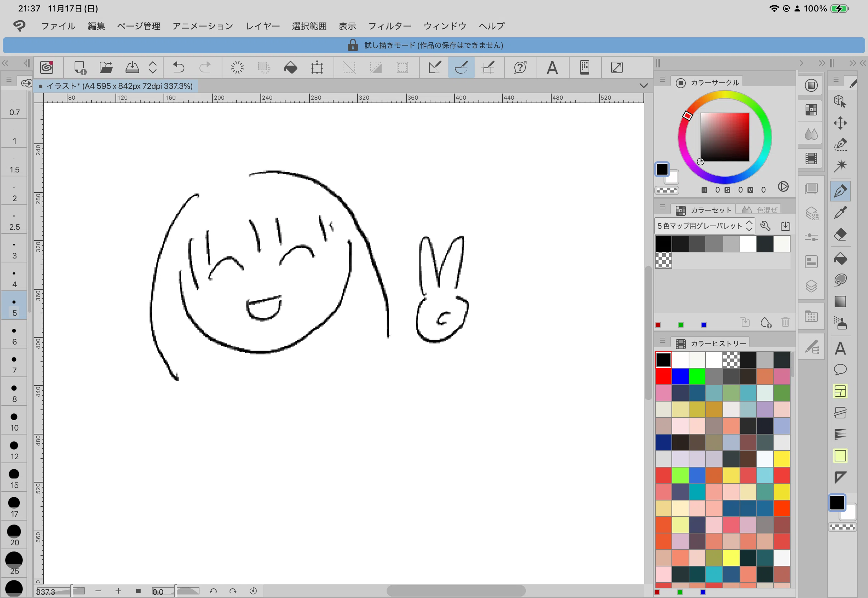Click the zoom slider at bottom left
Screen dimensions: 868x598
pos(61,591)
